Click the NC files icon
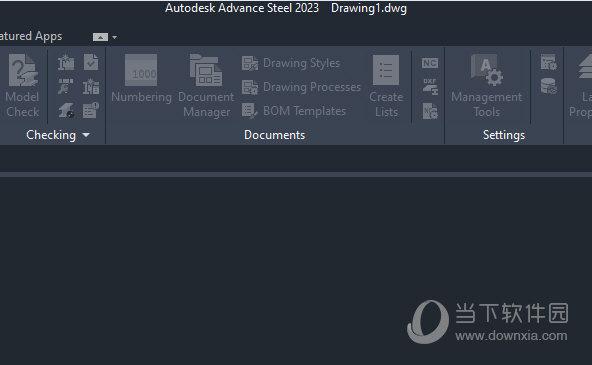592x365 pixels. click(430, 63)
